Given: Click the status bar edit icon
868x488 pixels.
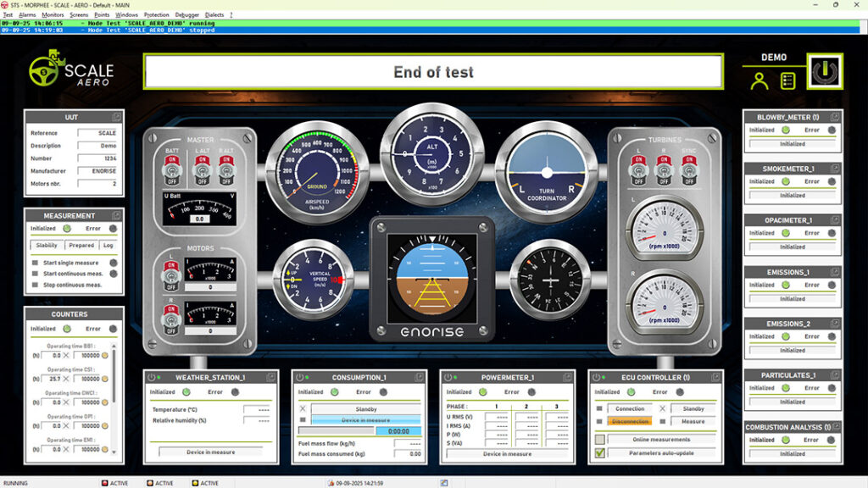Looking at the screenshot, I should point(444,483).
